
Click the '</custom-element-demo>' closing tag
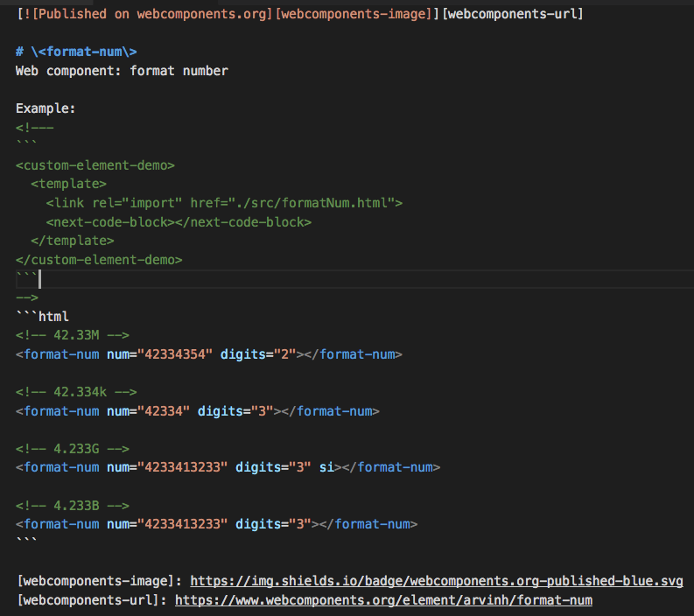coord(99,259)
